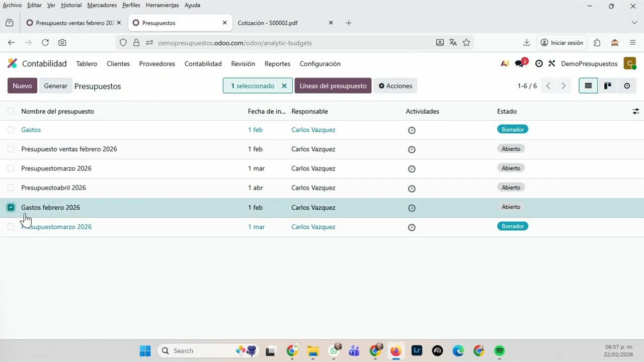Click the activity clock for Gastos row
The height and width of the screenshot is (362, 644).
coord(412,130)
